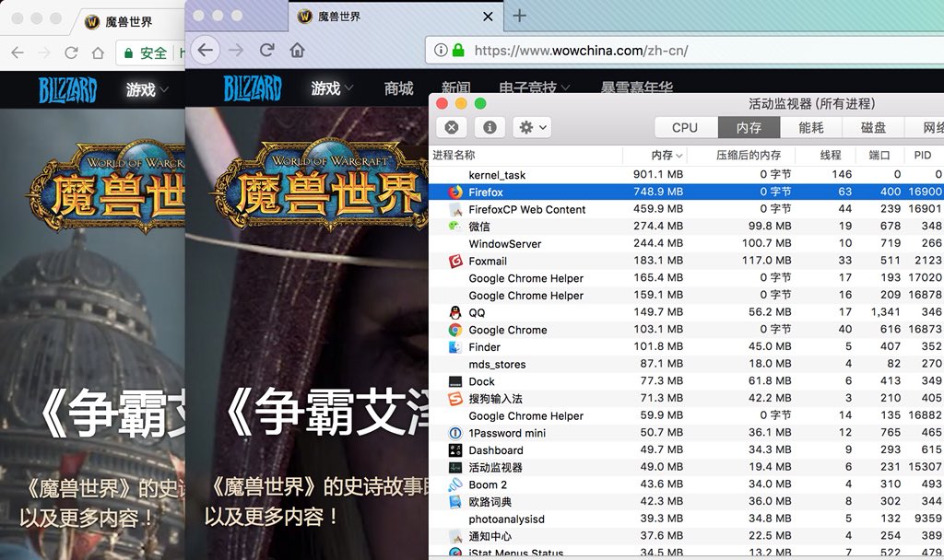Select FirefoxCP Web Content process icon
The width and height of the screenshot is (944, 560).
tap(455, 209)
